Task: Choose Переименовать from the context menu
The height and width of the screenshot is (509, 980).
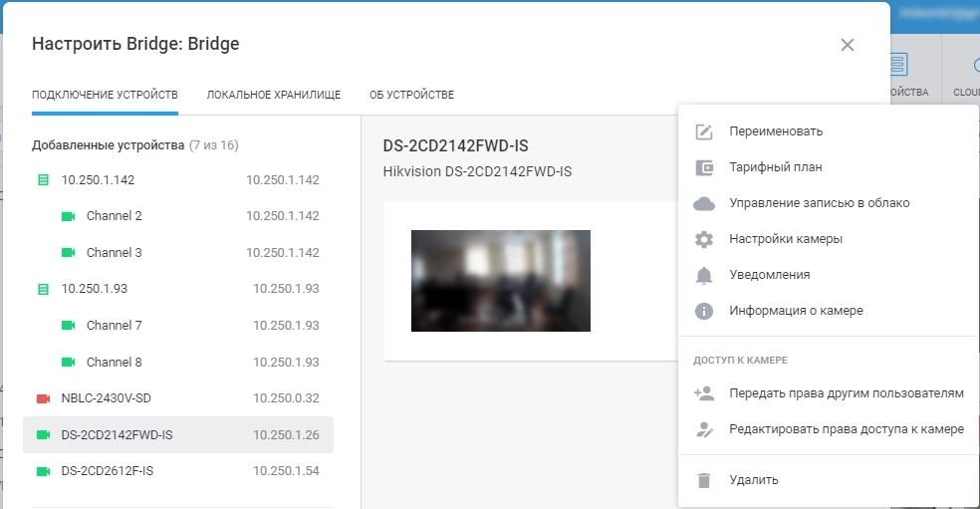Action: [829, 131]
